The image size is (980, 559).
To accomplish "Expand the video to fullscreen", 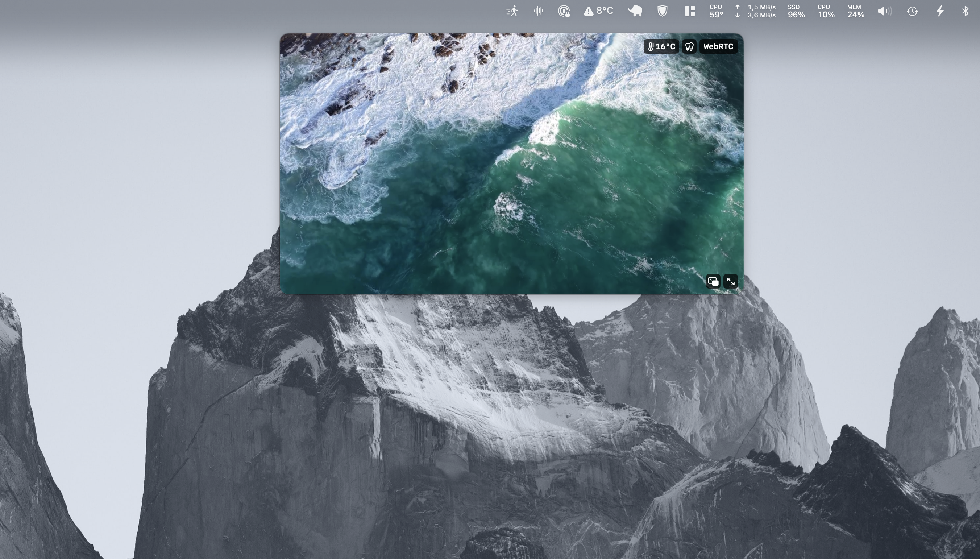I will tap(731, 281).
